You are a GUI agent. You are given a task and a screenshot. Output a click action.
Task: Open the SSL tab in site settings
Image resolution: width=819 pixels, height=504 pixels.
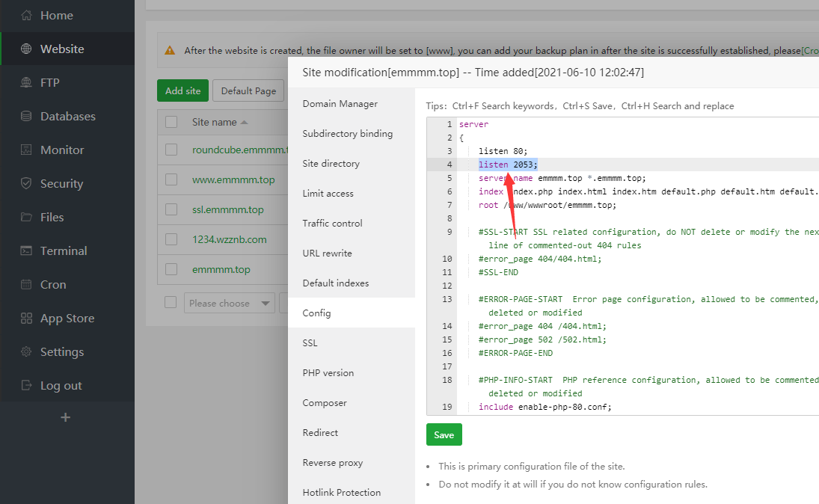coord(310,342)
